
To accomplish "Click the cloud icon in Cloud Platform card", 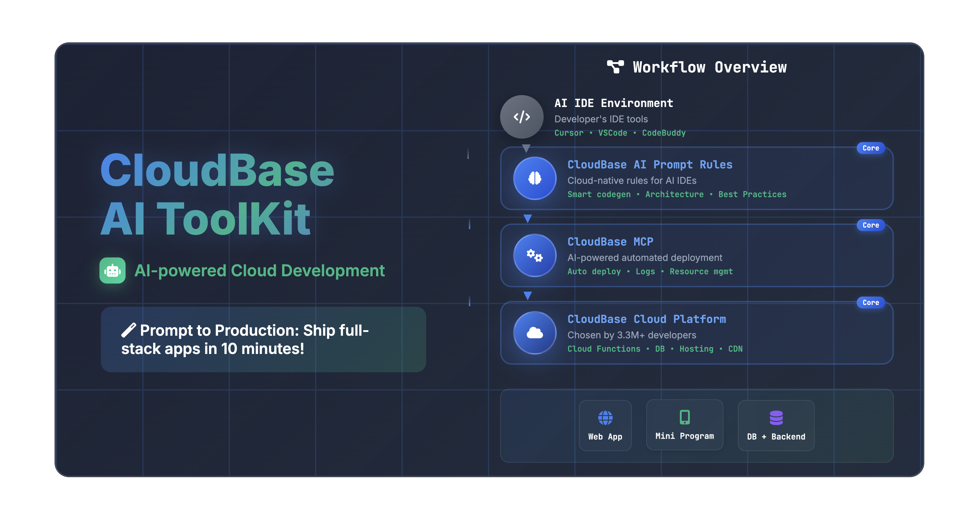I will point(535,333).
